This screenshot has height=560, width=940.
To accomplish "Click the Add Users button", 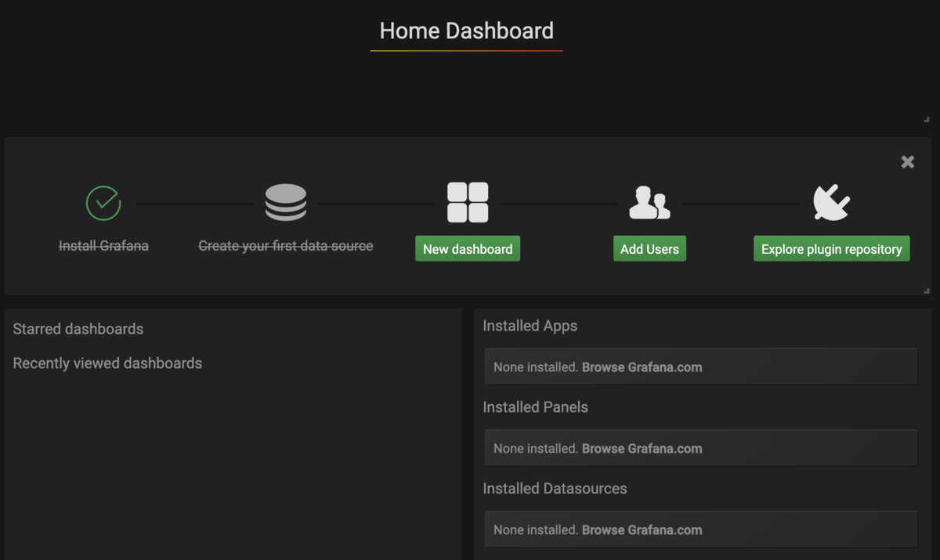I will [x=649, y=249].
